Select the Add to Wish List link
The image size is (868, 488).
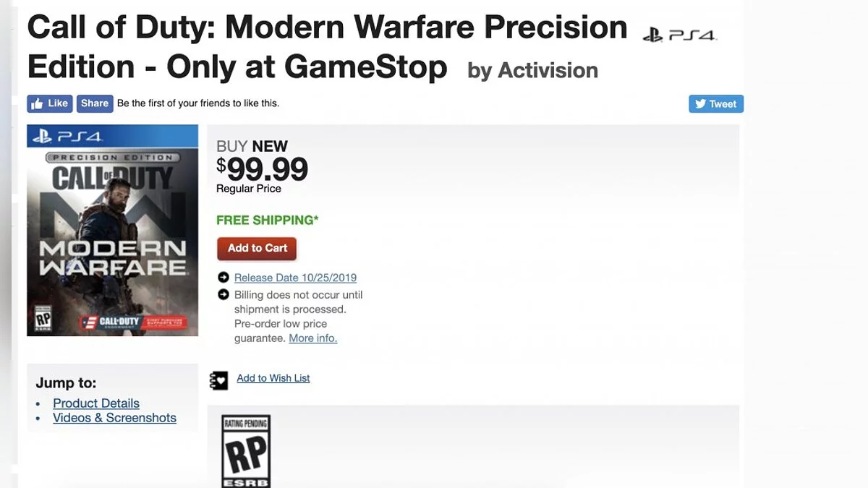coord(273,378)
